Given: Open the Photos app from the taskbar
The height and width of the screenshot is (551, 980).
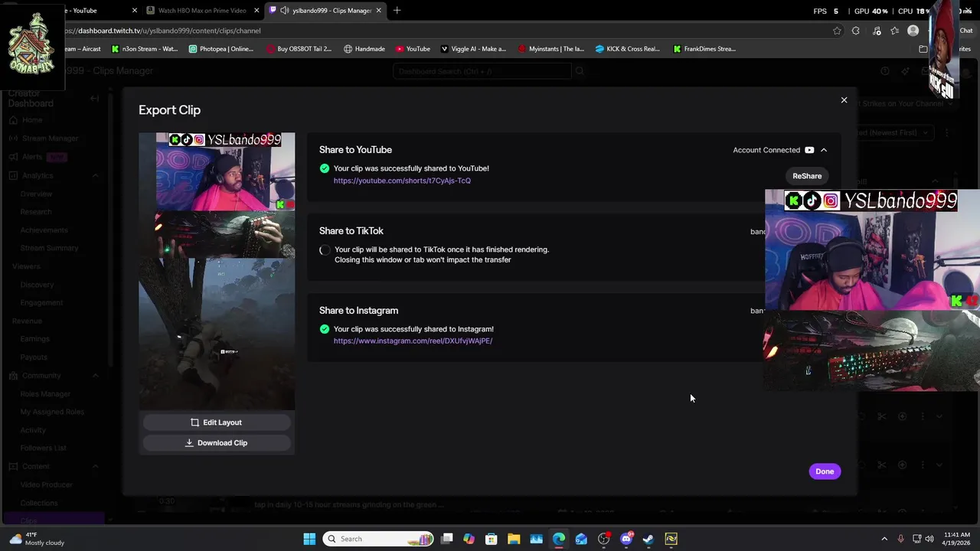Looking at the screenshot, I should pos(536,539).
